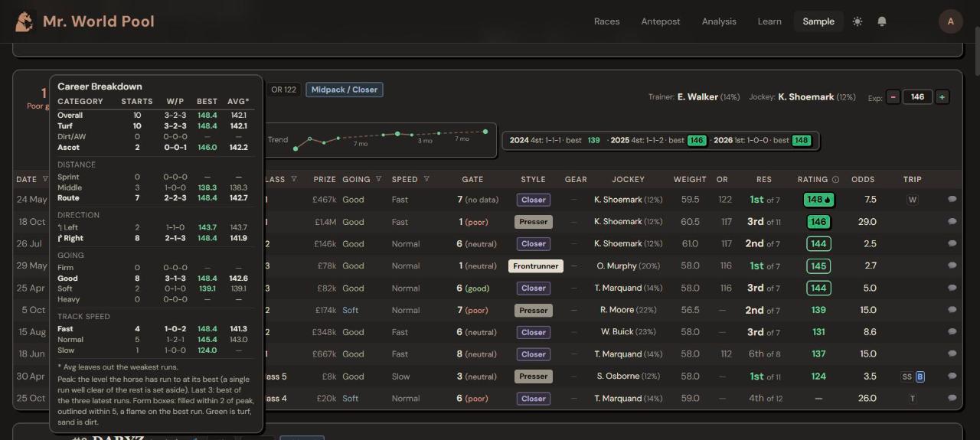Open the CLASS column filter funnel
980x440 pixels.
(294, 180)
